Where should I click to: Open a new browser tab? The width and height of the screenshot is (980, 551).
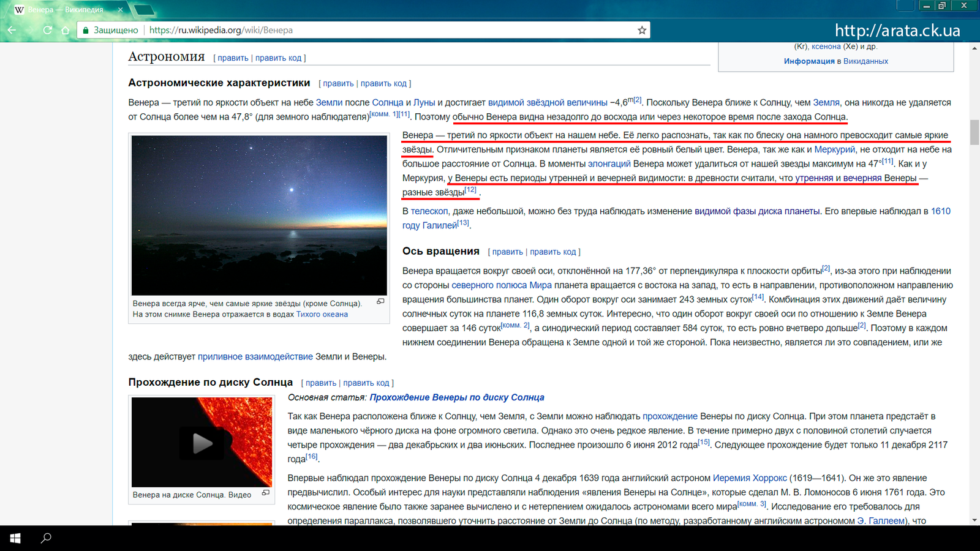[x=144, y=10]
